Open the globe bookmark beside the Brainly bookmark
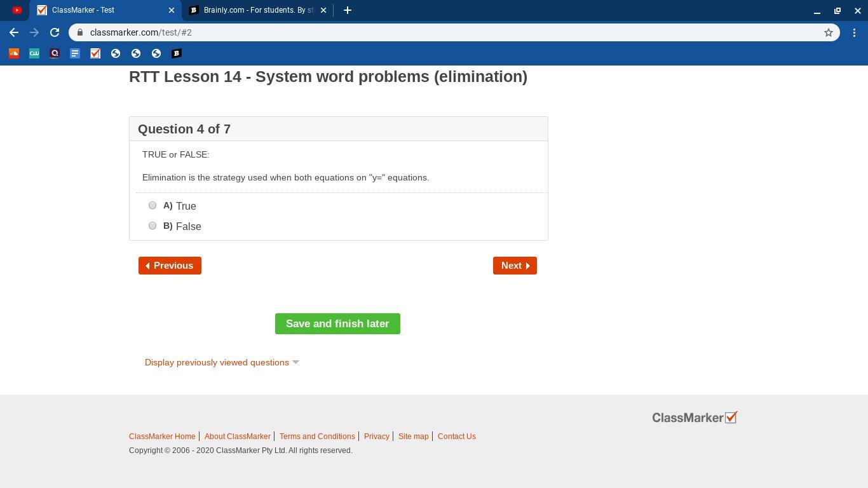This screenshot has height=488, width=868. click(x=156, y=53)
